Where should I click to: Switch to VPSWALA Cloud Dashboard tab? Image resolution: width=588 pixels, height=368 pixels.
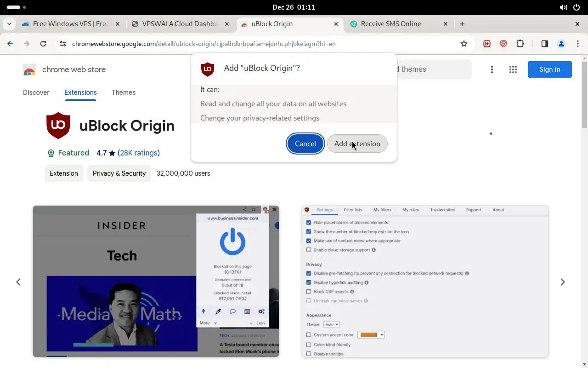180,24
